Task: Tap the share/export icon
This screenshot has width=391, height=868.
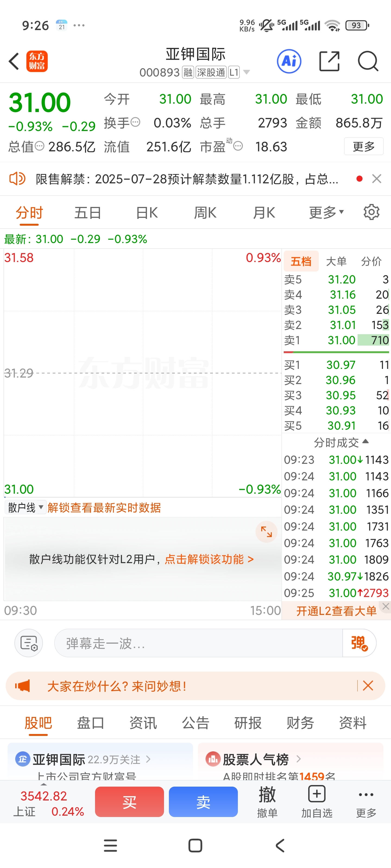Action: [329, 61]
